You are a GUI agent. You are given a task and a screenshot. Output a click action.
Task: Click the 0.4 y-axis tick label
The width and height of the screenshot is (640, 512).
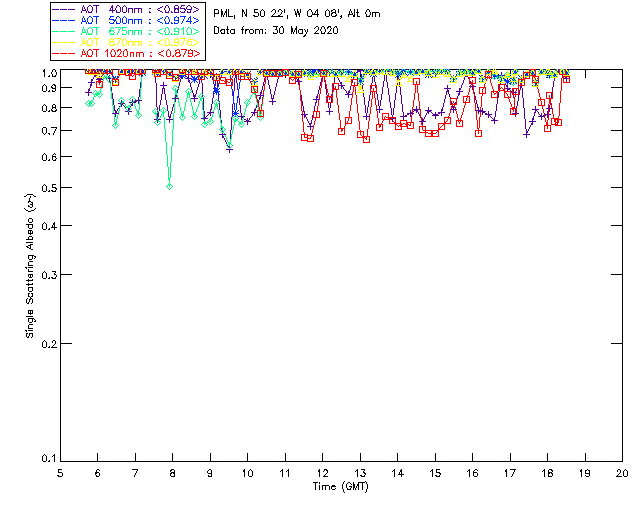[49, 226]
